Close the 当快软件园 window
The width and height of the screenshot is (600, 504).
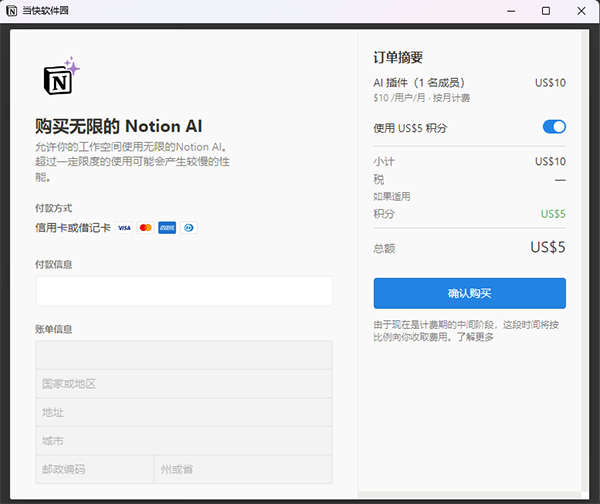tap(581, 11)
